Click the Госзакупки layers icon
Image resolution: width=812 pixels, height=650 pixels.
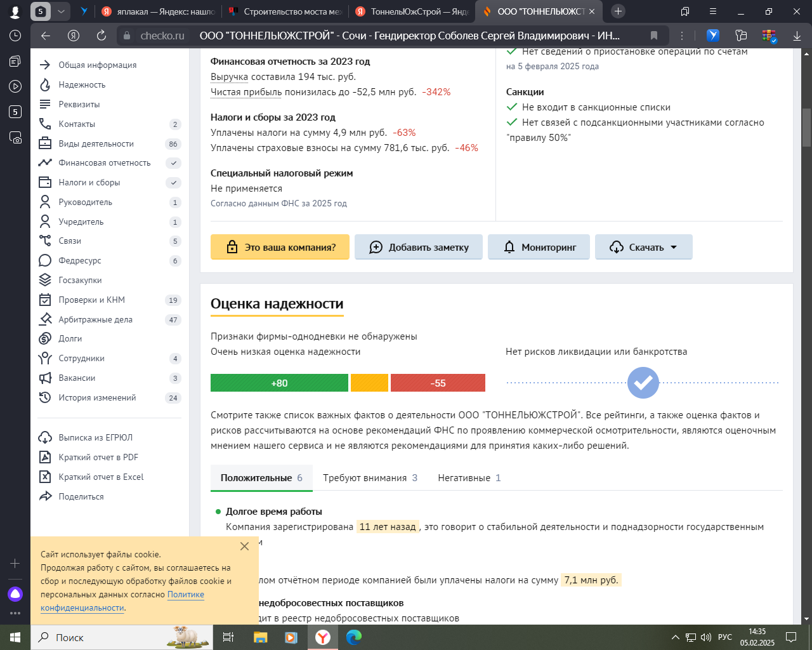point(45,280)
